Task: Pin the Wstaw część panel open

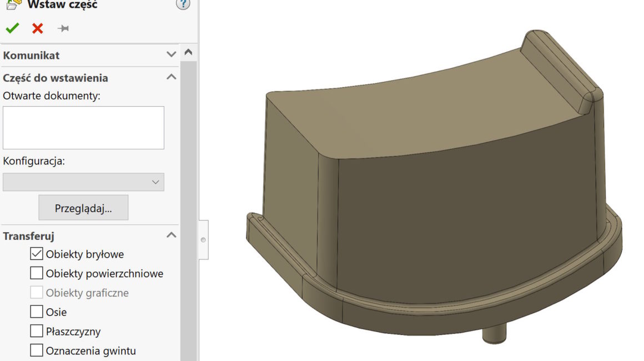Action: 63,28
